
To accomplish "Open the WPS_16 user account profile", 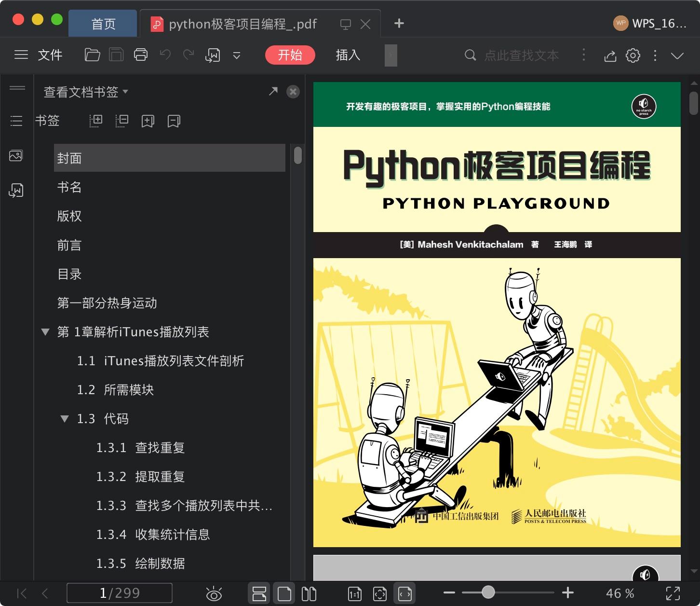I will (650, 23).
